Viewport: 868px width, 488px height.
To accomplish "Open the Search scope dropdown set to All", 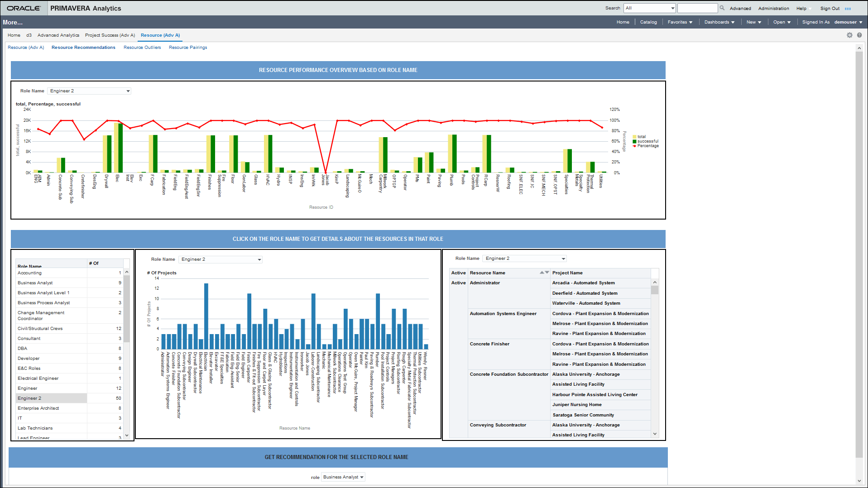I will [x=650, y=8].
